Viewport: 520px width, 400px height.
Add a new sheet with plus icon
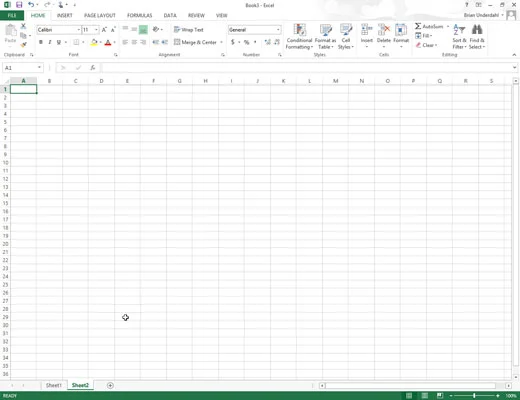[110, 385]
